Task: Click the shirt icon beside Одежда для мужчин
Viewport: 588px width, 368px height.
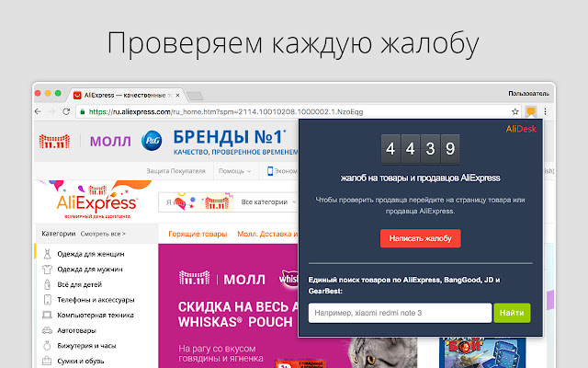Action: coord(47,270)
